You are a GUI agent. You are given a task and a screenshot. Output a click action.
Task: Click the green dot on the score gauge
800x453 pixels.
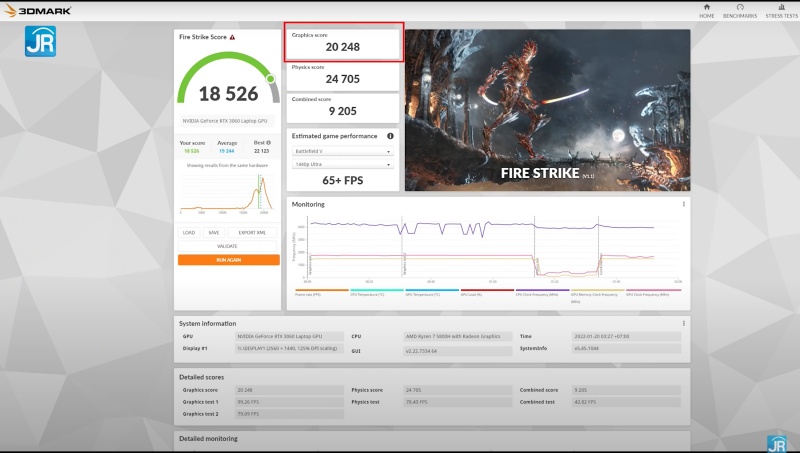[270, 79]
